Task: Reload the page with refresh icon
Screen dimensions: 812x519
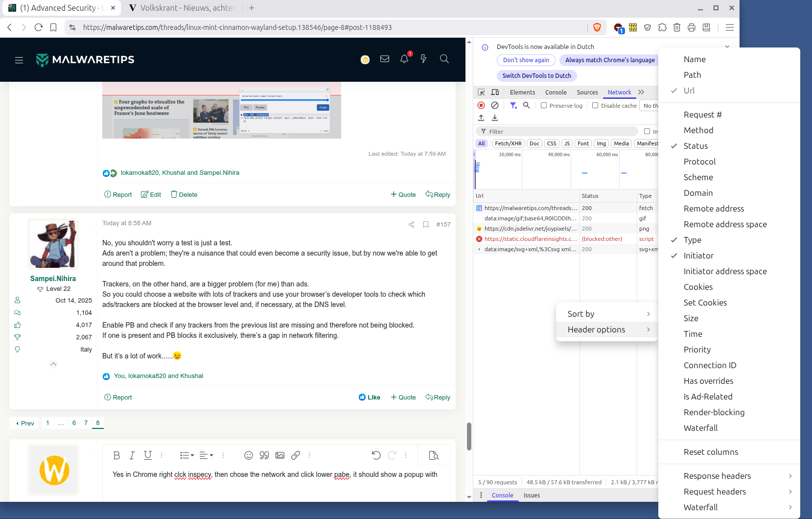Action: [x=39, y=27]
